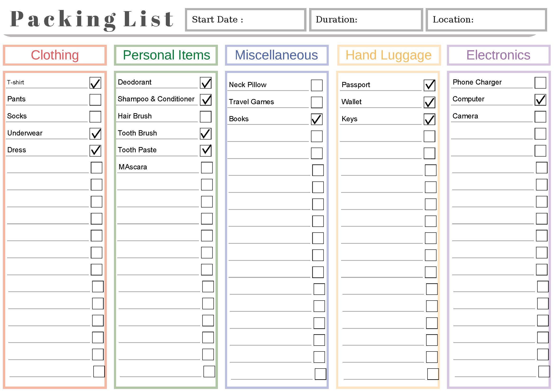Click the MAscara item text
This screenshot has height=392, width=554.
tap(133, 167)
